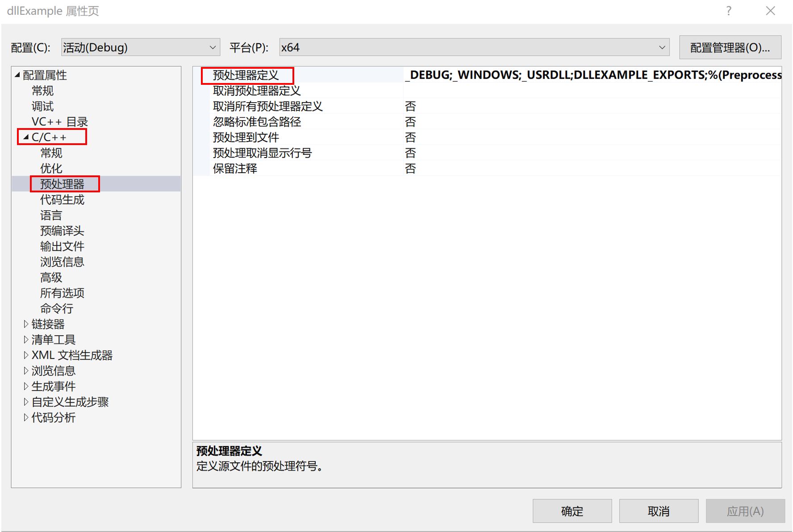
Task: Select the 代码生成 tree item
Action: tap(62, 199)
